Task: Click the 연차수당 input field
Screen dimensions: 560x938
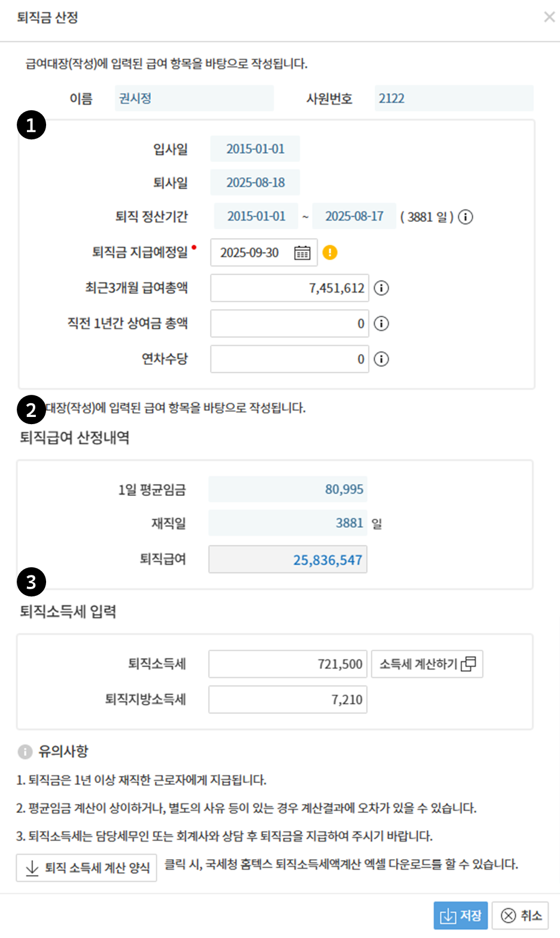Action: tap(290, 359)
